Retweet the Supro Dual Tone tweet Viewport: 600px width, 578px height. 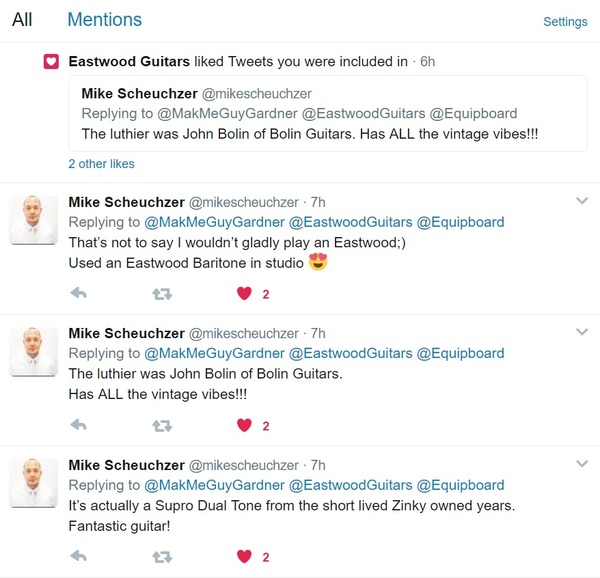(x=162, y=557)
